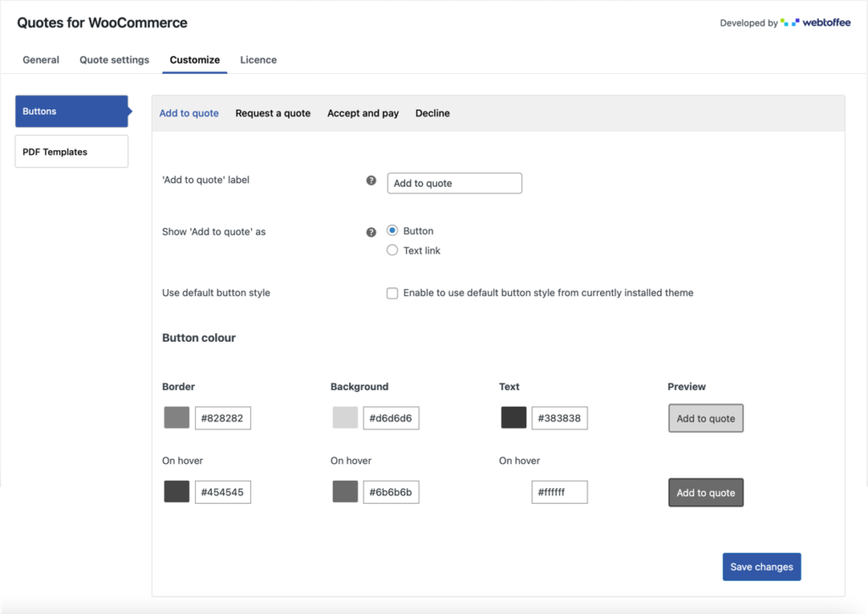This screenshot has width=868, height=614.
Task: Open help tooltip for 'Add to quote' label
Action: pos(371,181)
